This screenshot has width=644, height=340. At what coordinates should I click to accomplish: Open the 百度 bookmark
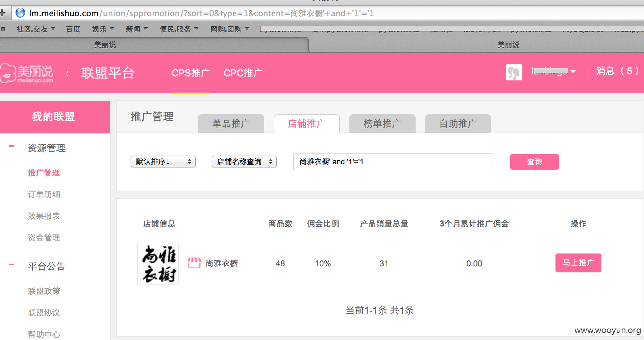coord(73,29)
